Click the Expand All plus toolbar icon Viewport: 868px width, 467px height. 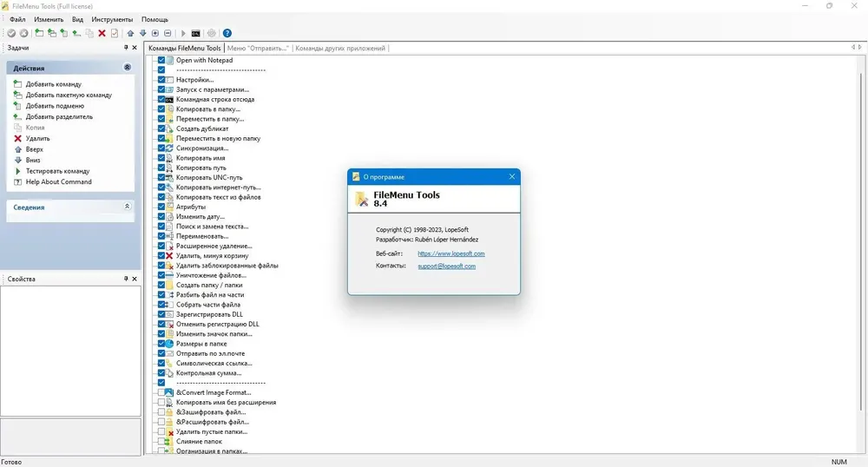pyautogui.click(x=155, y=33)
